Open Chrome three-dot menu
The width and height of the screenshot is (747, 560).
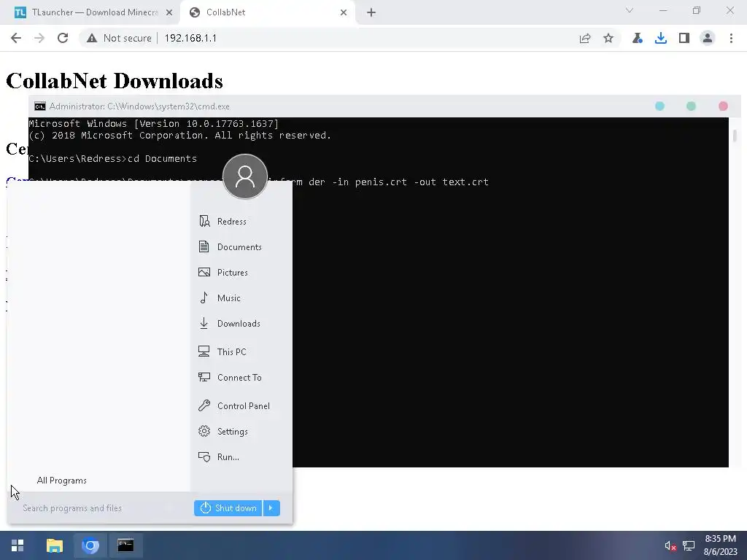click(731, 38)
